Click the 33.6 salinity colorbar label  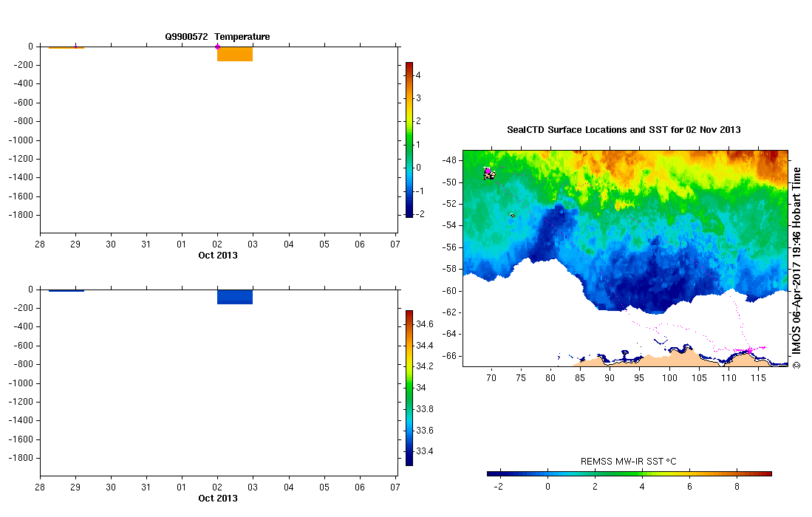[x=425, y=430]
